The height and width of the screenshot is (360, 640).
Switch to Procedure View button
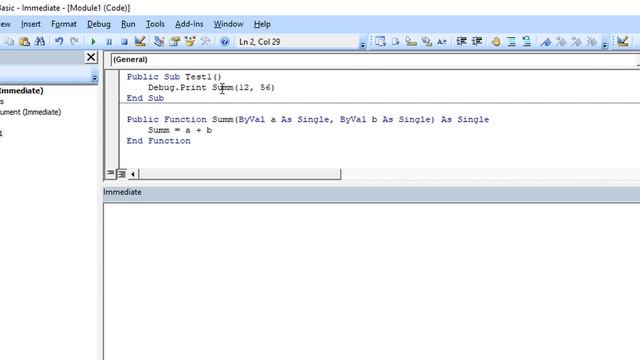[x=110, y=173]
